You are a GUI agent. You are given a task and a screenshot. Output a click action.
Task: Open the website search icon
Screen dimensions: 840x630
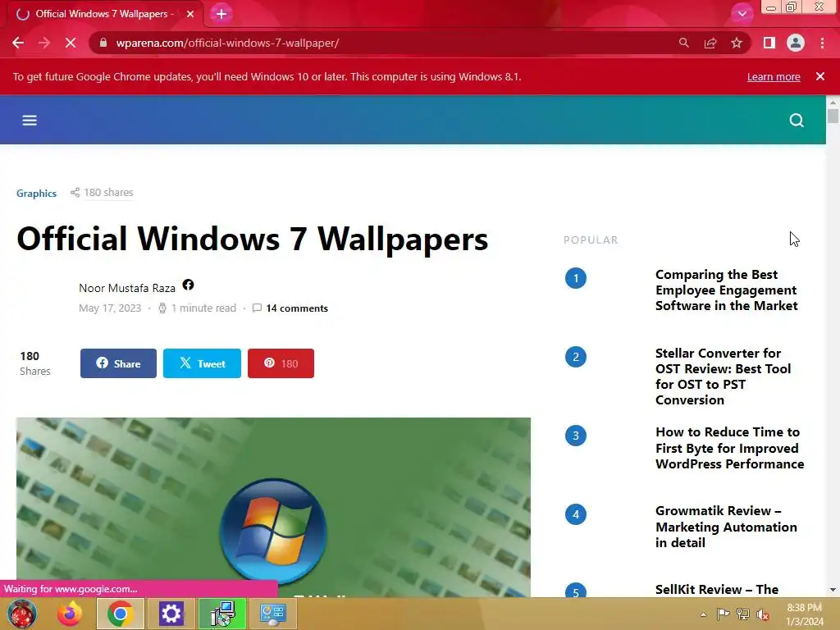coord(797,120)
